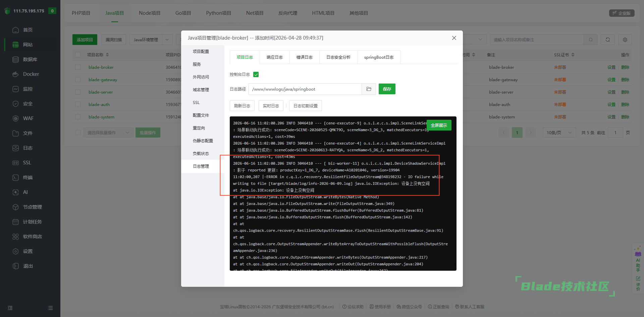
Task: Check the blade-auth row checkbox
Action: point(78,104)
